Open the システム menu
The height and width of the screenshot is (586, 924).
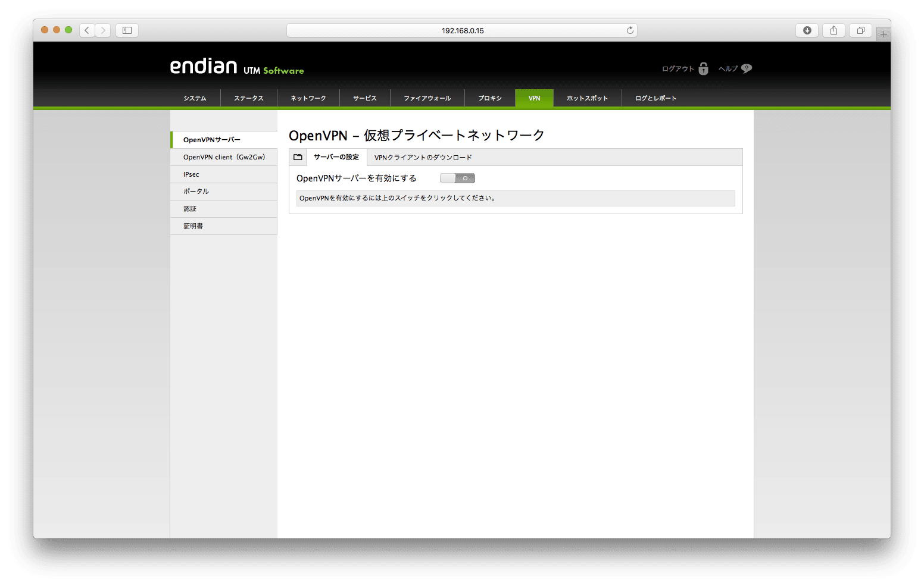(195, 98)
